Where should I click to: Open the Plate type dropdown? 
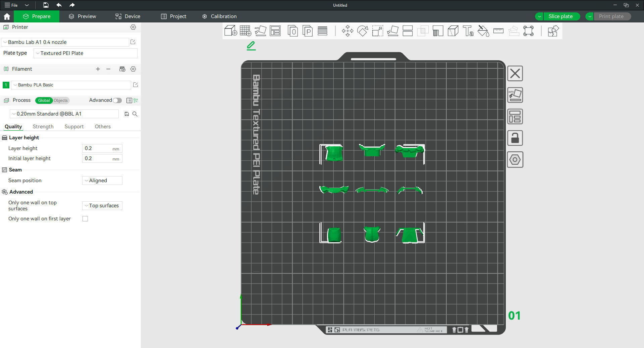pyautogui.click(x=86, y=53)
